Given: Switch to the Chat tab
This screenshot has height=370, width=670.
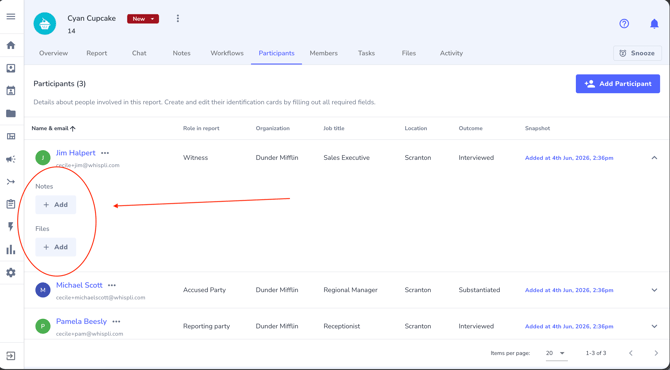Looking at the screenshot, I should coord(139,53).
